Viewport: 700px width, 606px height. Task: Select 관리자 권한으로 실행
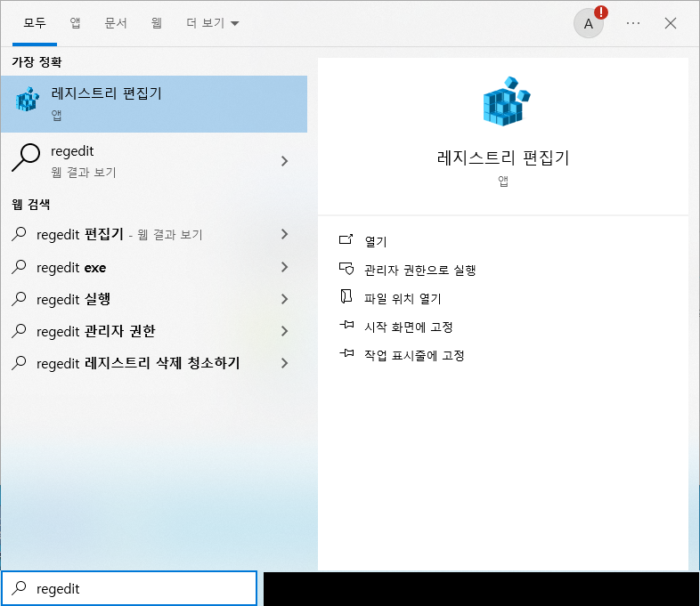pos(420,270)
